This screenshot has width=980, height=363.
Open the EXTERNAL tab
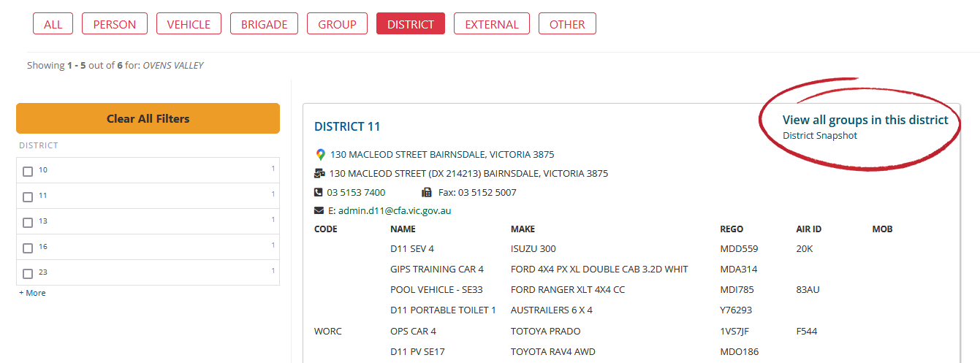492,23
